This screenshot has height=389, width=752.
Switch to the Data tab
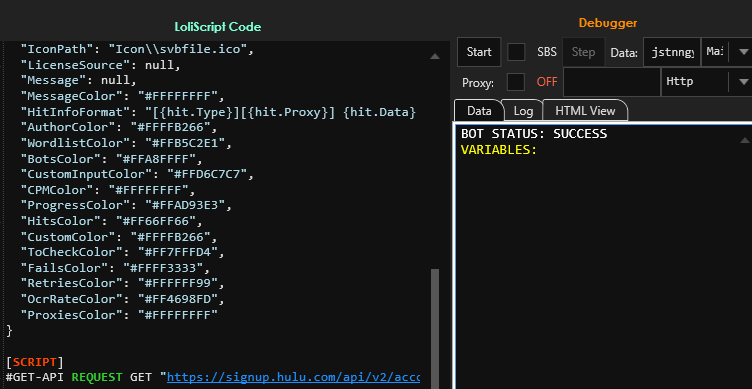[x=479, y=111]
